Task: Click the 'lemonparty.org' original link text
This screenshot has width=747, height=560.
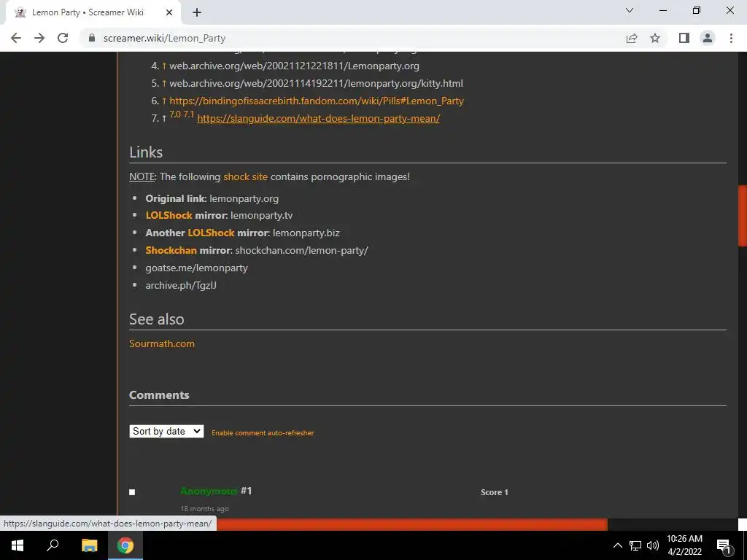Action: coord(244,198)
